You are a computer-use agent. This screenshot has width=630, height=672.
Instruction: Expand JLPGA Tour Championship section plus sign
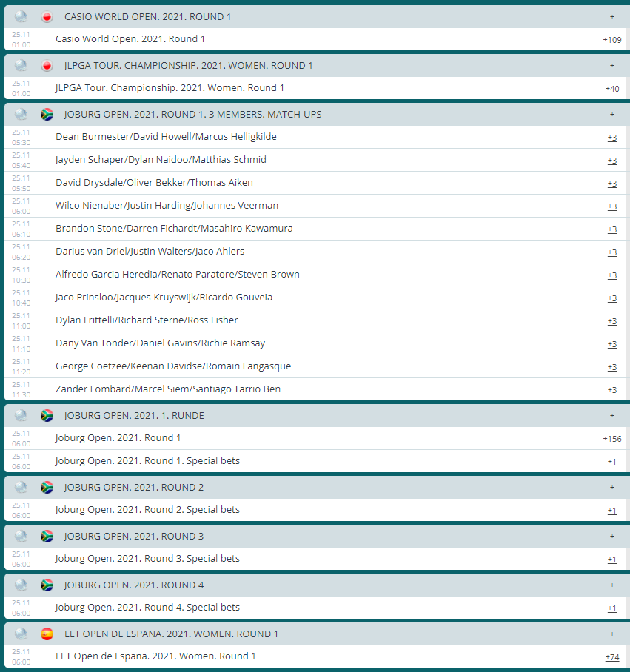[612, 66]
